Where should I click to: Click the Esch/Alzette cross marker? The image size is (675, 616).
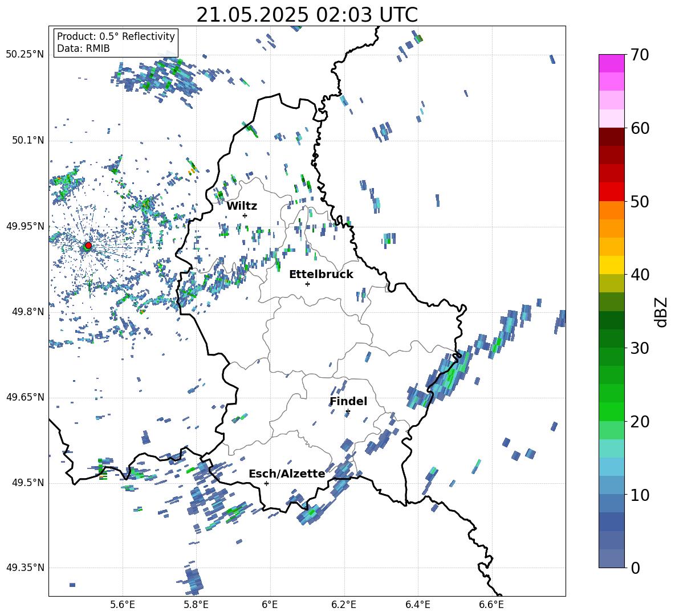tap(266, 483)
